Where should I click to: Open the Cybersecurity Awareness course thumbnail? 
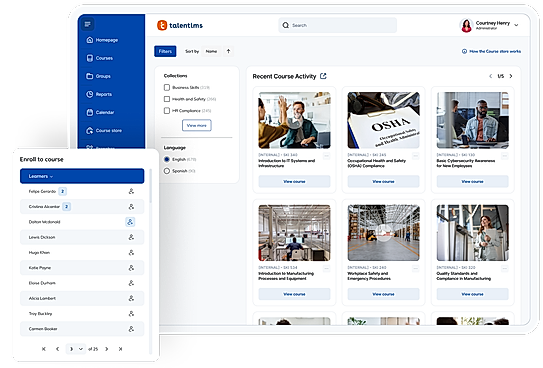473,120
